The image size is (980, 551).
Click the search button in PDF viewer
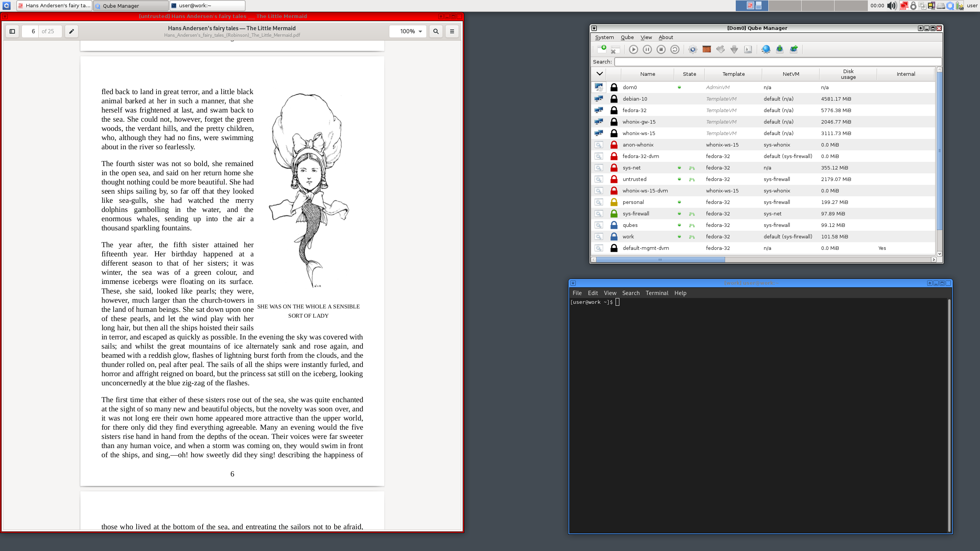point(436,31)
